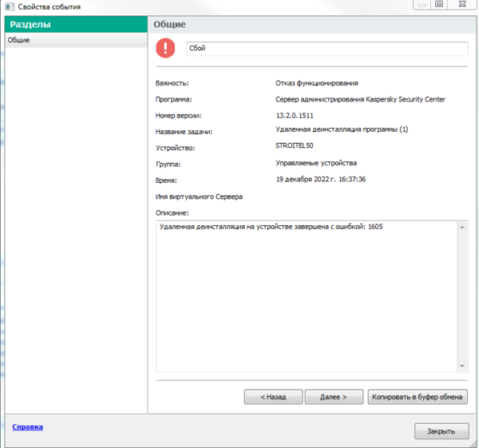Click device name STROITEL50
Viewport: 479px width, 448px height.
(294, 145)
